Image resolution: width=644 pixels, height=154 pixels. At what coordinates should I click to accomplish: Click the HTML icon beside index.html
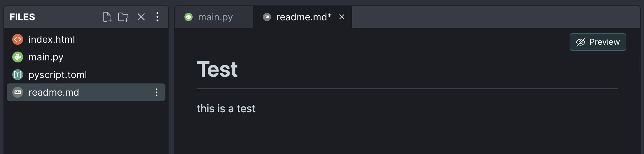tap(18, 40)
